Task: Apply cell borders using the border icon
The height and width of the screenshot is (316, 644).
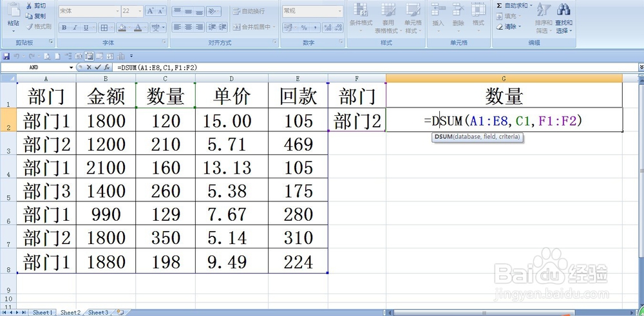Action: coord(104,28)
